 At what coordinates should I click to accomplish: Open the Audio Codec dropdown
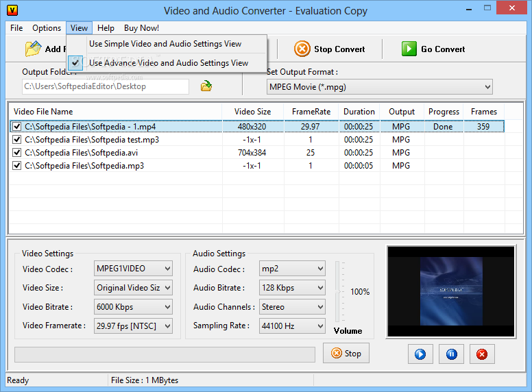coord(292,269)
